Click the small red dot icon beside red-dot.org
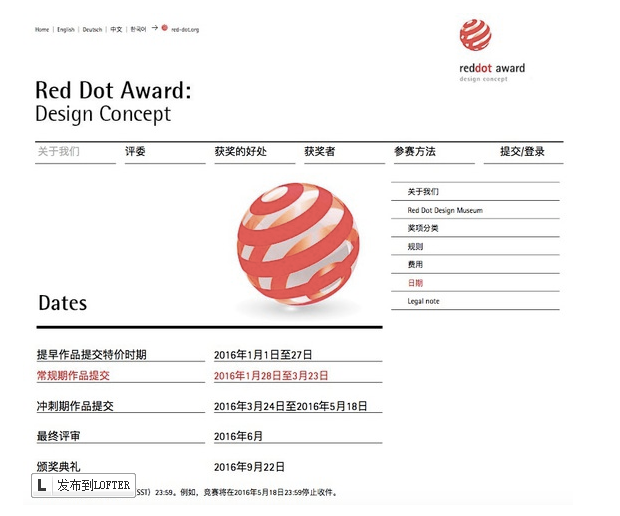 pyautogui.click(x=164, y=28)
